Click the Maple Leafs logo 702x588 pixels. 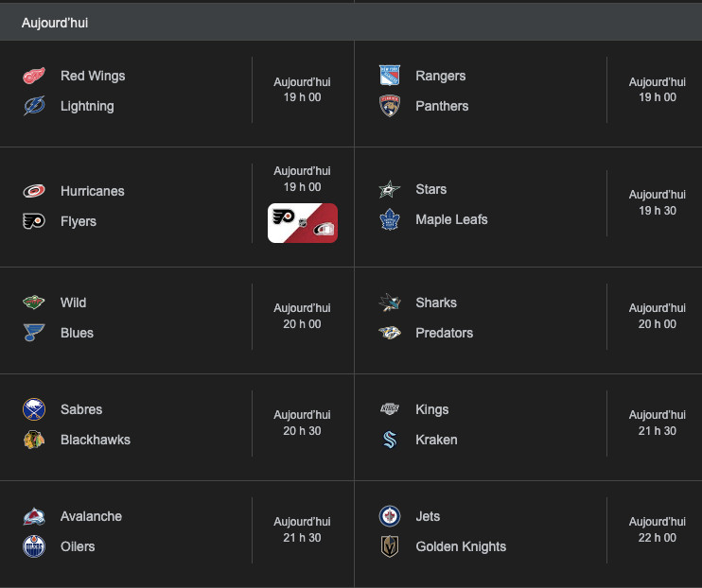pos(389,219)
